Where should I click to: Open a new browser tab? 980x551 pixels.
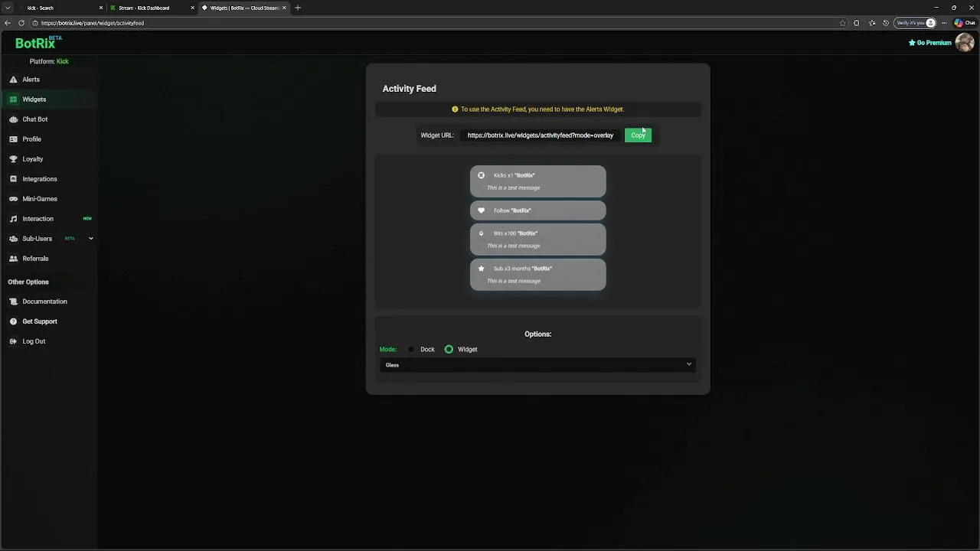coord(298,8)
